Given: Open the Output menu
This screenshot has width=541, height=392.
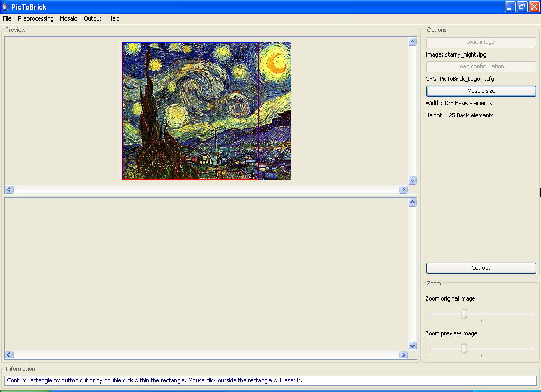Looking at the screenshot, I should pos(92,18).
